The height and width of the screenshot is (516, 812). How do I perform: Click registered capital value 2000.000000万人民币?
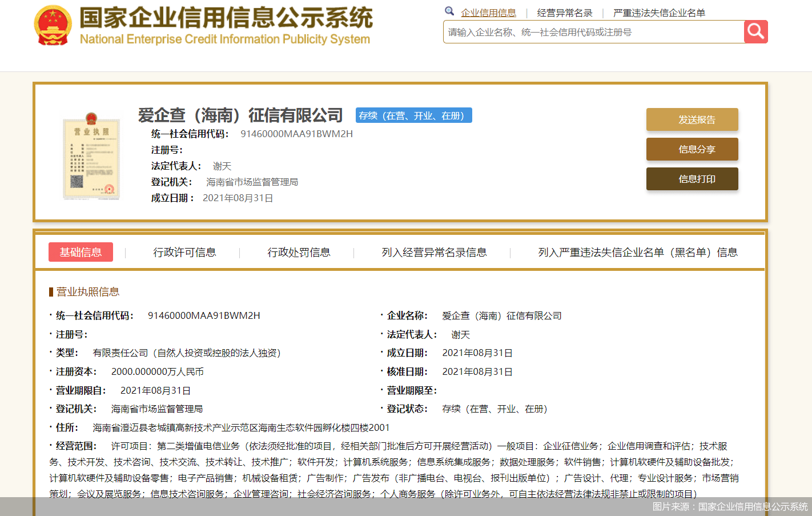pos(158,372)
